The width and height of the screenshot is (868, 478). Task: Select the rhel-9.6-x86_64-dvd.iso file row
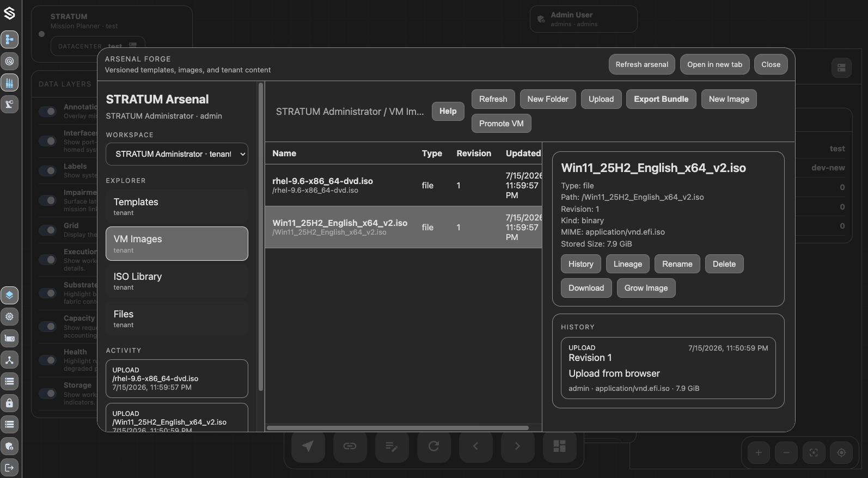pyautogui.click(x=404, y=185)
